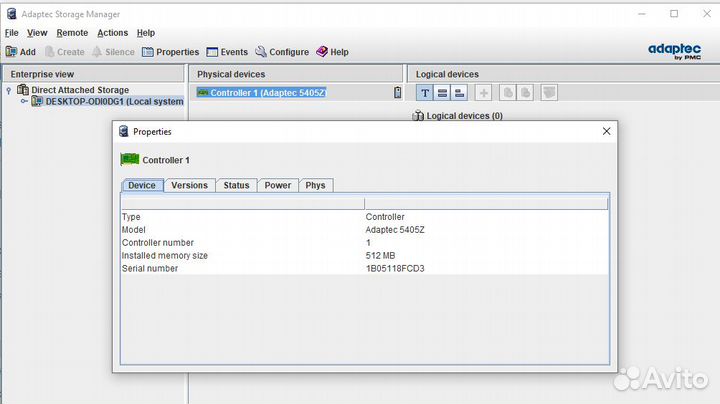The height and width of the screenshot is (404, 720).
Task: Click the 'Serial number' property label
Action: tap(150, 268)
